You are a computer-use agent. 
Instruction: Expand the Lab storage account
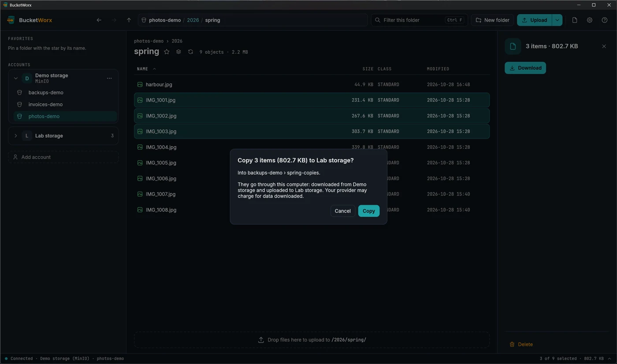coord(15,136)
